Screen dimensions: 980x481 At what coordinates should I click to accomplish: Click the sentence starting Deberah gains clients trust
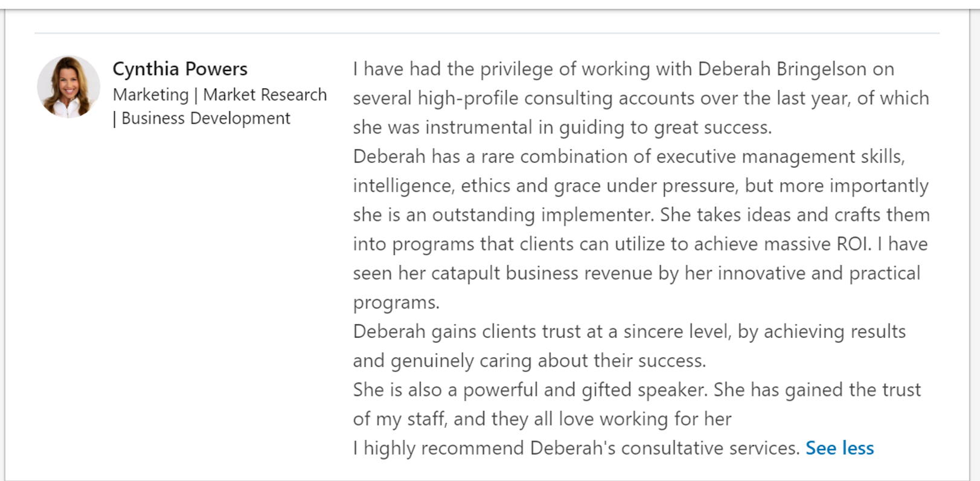629,331
